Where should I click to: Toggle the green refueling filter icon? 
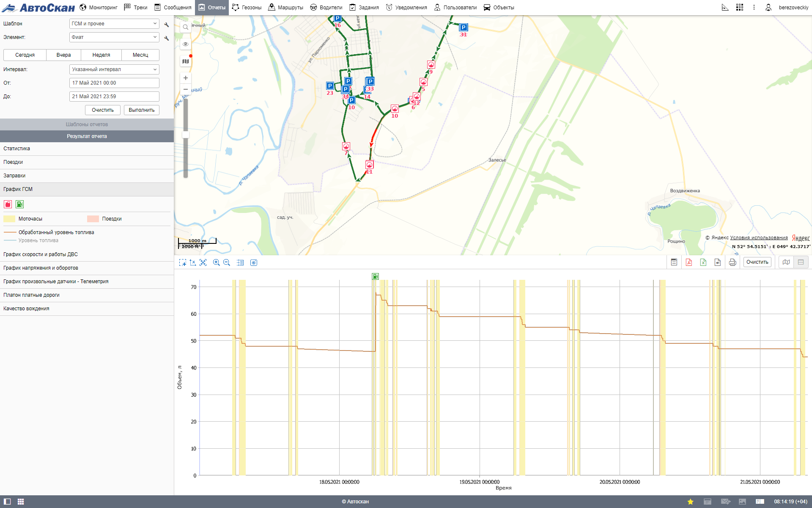pos(19,204)
